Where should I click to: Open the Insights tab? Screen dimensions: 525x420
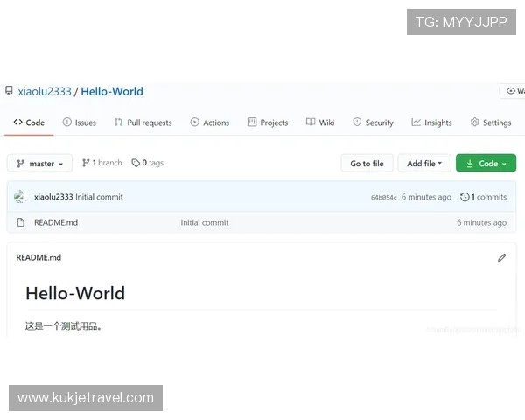(x=431, y=122)
